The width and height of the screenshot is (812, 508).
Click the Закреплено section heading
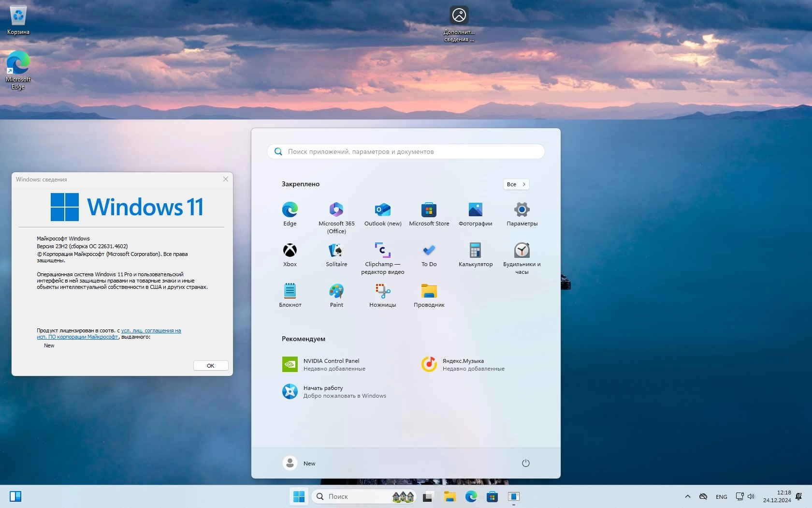point(301,184)
